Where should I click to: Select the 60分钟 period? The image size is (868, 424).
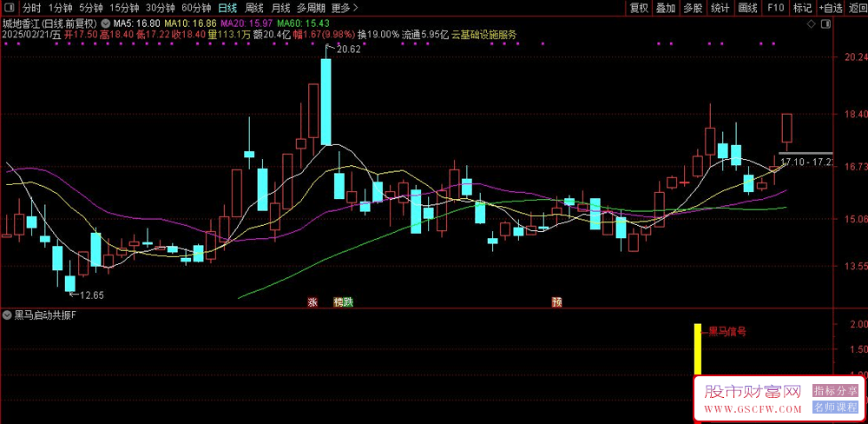click(196, 8)
